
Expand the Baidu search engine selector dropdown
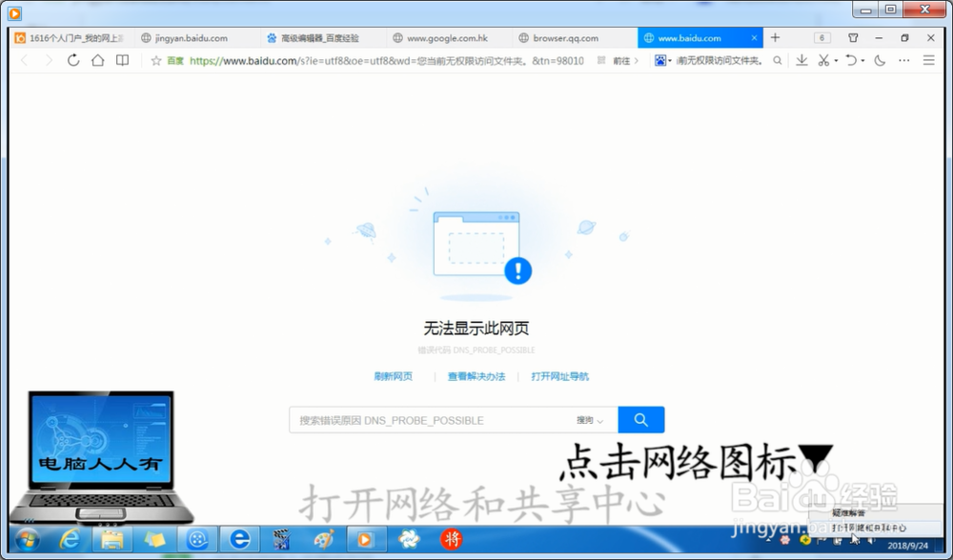click(670, 61)
